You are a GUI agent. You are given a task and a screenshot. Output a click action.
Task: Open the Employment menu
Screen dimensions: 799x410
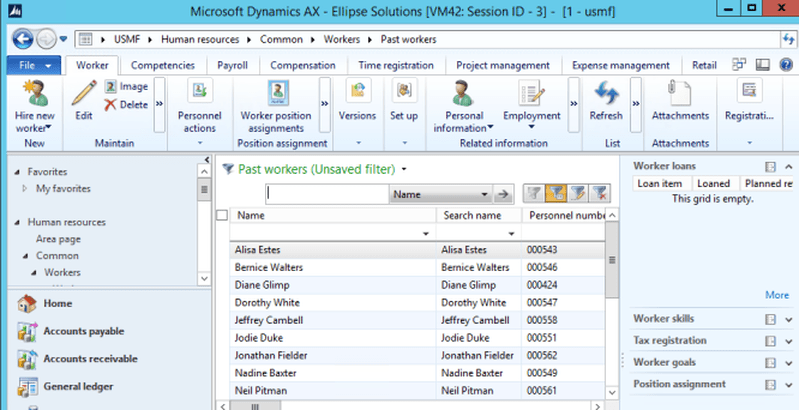click(x=531, y=105)
